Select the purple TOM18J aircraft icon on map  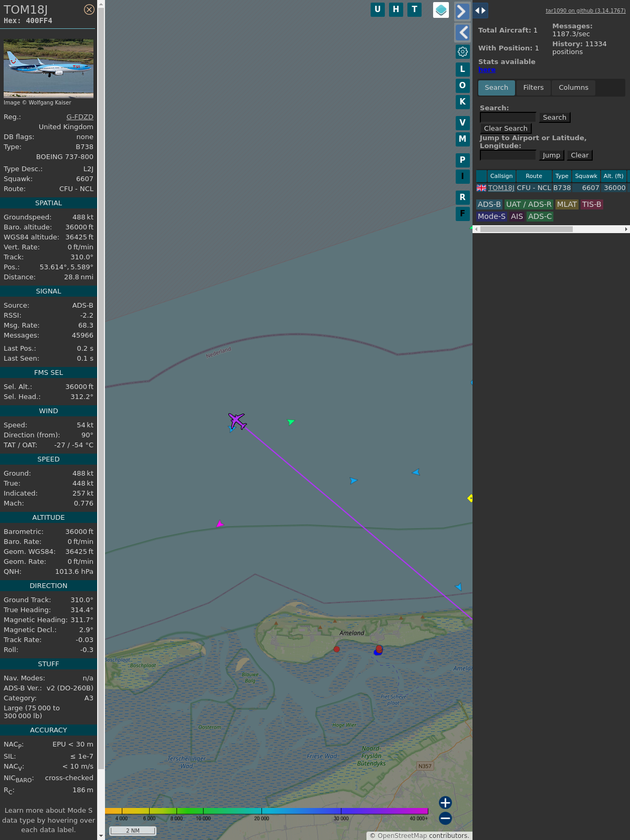coord(237,421)
